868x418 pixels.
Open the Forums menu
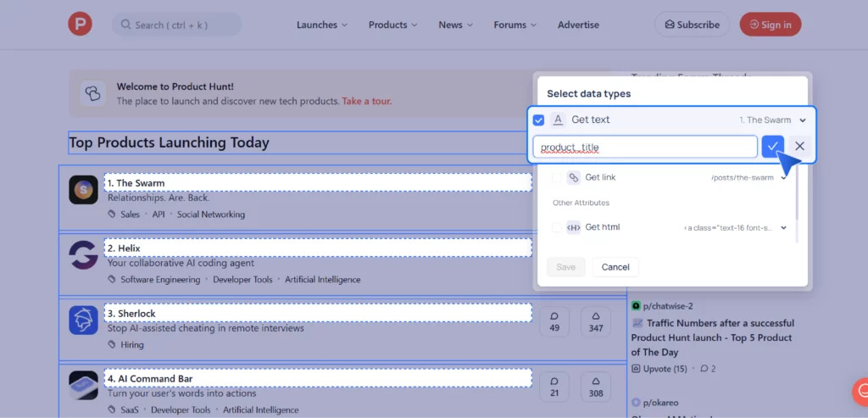coord(515,25)
